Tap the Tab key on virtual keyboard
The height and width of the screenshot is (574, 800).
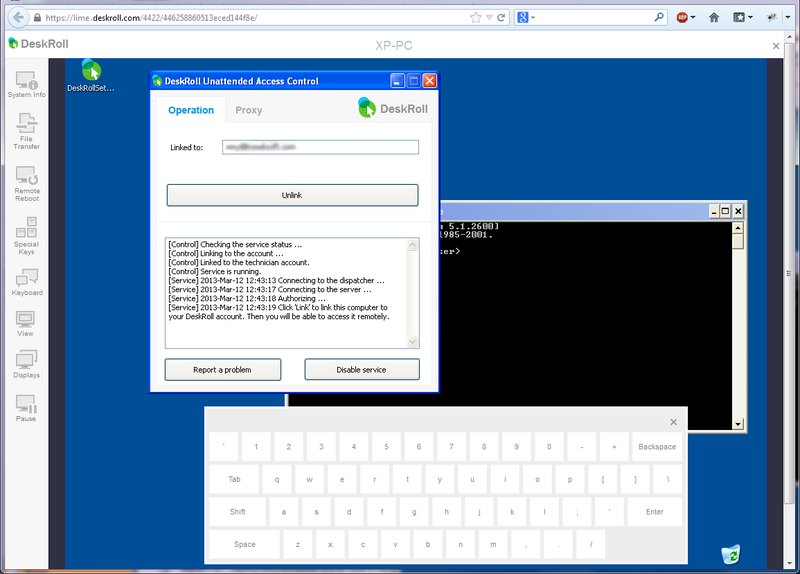[234, 480]
